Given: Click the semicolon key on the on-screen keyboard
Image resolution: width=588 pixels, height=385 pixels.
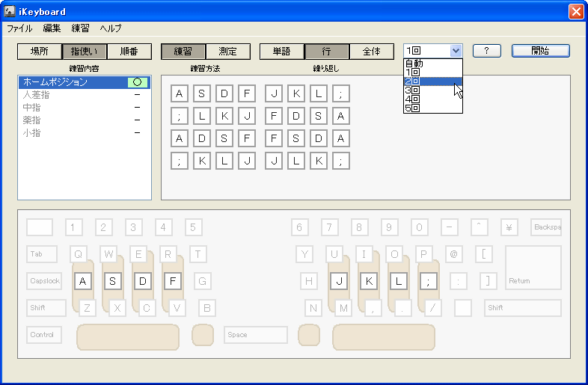Looking at the screenshot, I should (429, 281).
